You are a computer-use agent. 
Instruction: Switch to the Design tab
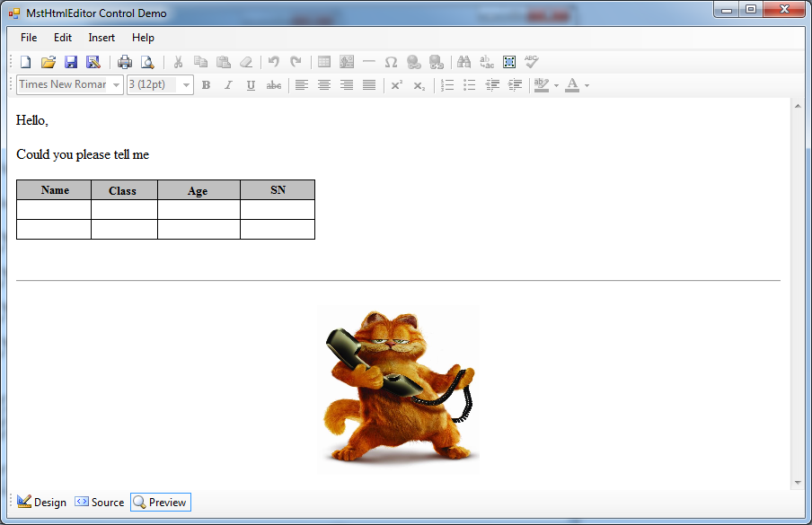(41, 503)
